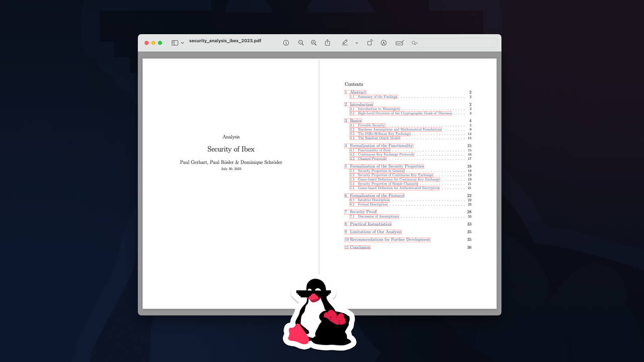The image size is (644, 362).
Task: Open 5.2 Security Properties of Continuous Key Exchange
Action: 391,175
